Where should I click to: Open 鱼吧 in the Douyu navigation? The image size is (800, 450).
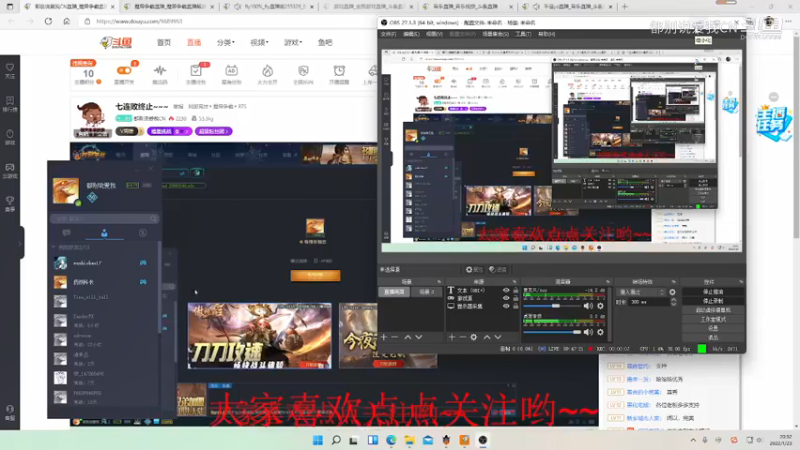tap(325, 42)
